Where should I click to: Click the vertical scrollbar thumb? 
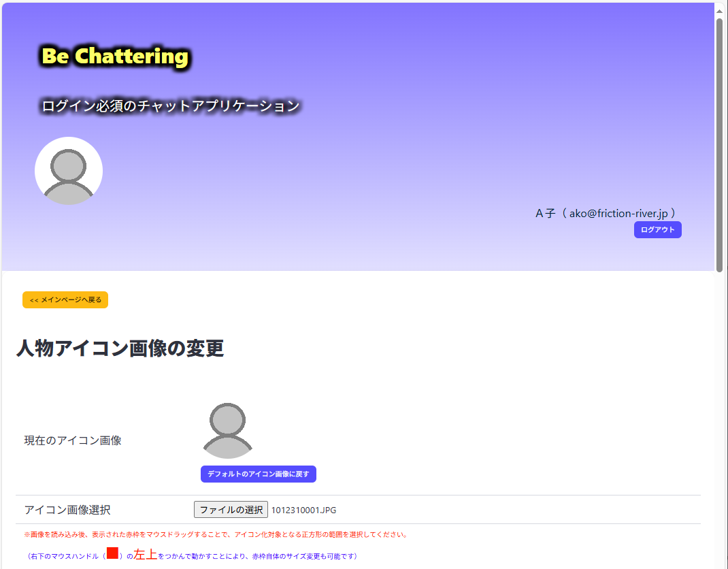coord(720,145)
